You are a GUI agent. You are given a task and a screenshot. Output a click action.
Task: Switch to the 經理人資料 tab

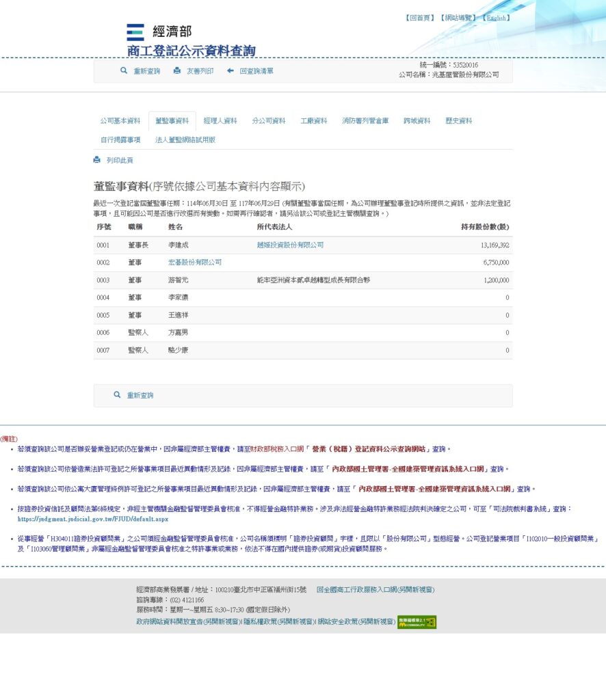220,120
